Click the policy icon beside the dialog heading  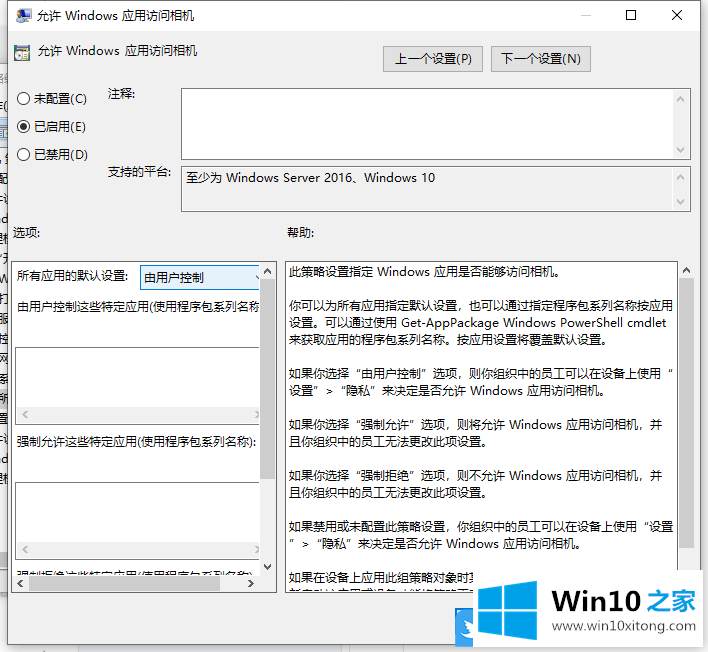pos(22,53)
